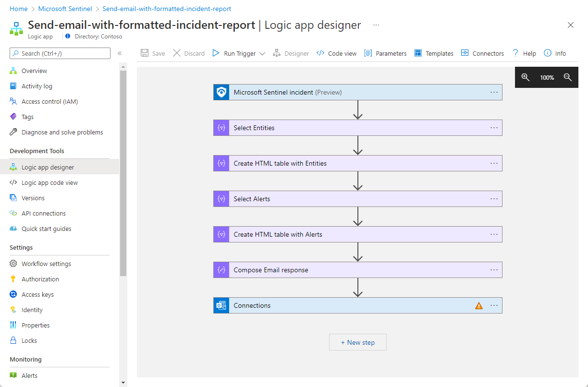Select Logic app code view in sidebar
Viewport: 588px width, 387px height.
[x=49, y=182]
